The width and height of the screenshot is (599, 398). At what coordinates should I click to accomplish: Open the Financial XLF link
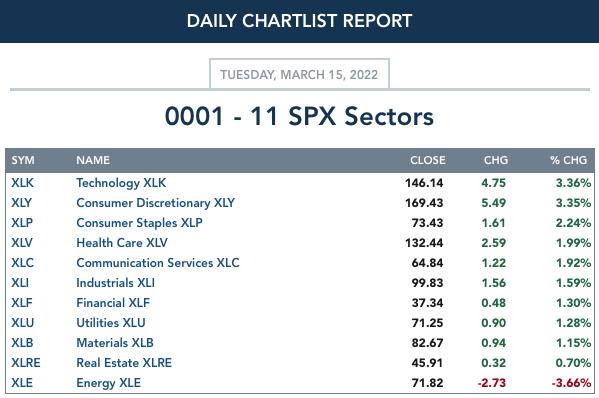point(113,303)
